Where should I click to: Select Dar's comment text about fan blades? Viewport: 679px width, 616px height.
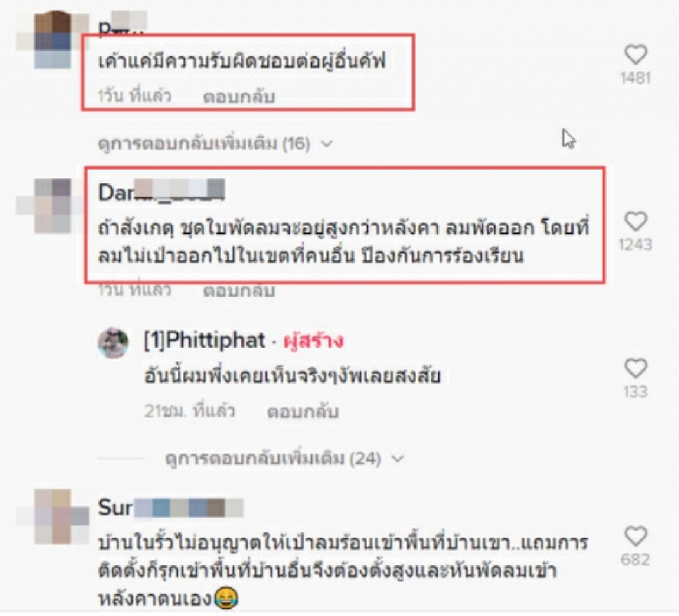point(344,242)
